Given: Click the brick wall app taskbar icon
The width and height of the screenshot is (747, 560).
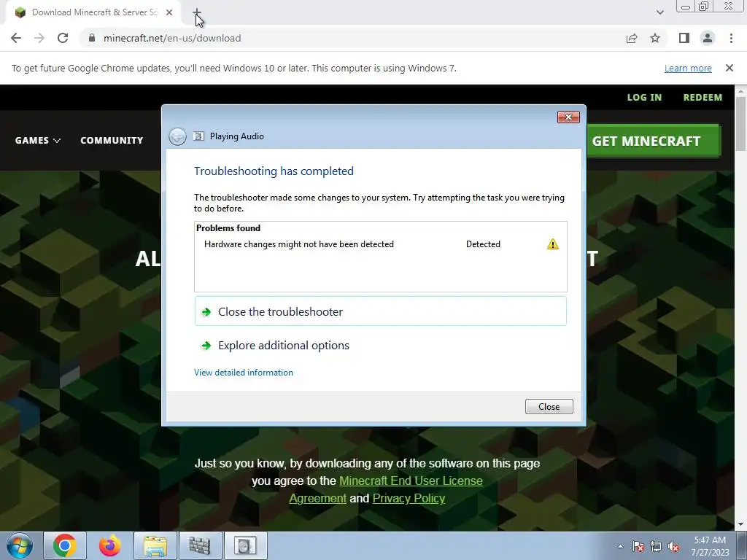Looking at the screenshot, I should [200, 545].
